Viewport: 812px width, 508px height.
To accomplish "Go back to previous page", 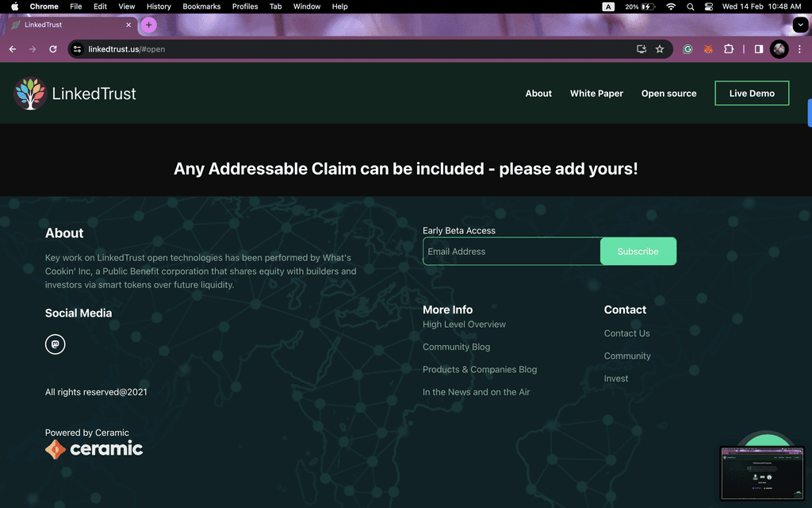I will [x=13, y=49].
